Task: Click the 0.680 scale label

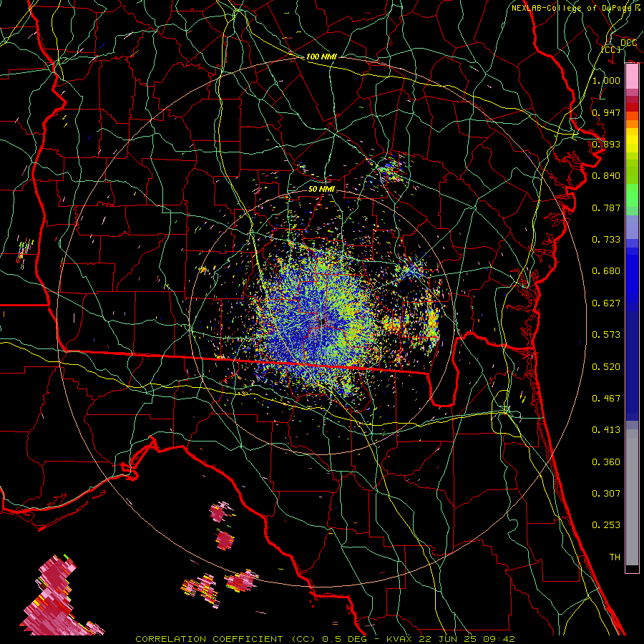Action: pos(606,271)
